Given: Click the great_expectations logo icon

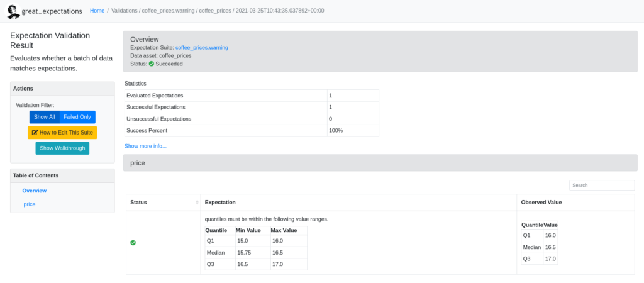Looking at the screenshot, I should pos(14,11).
